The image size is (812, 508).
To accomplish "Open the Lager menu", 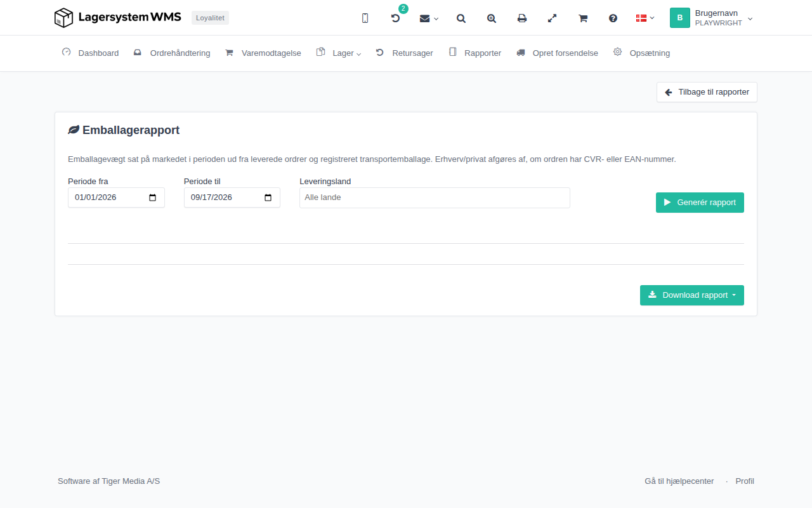I will (x=339, y=53).
